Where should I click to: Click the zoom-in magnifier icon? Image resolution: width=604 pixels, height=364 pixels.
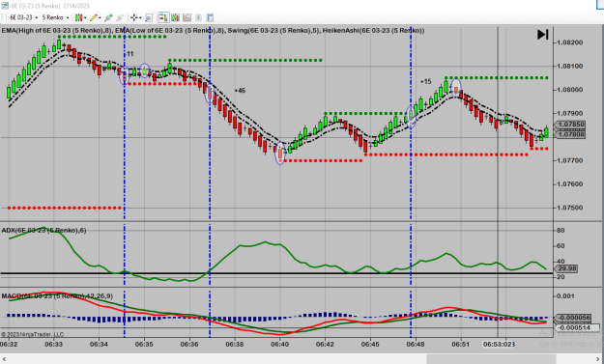coord(149,17)
